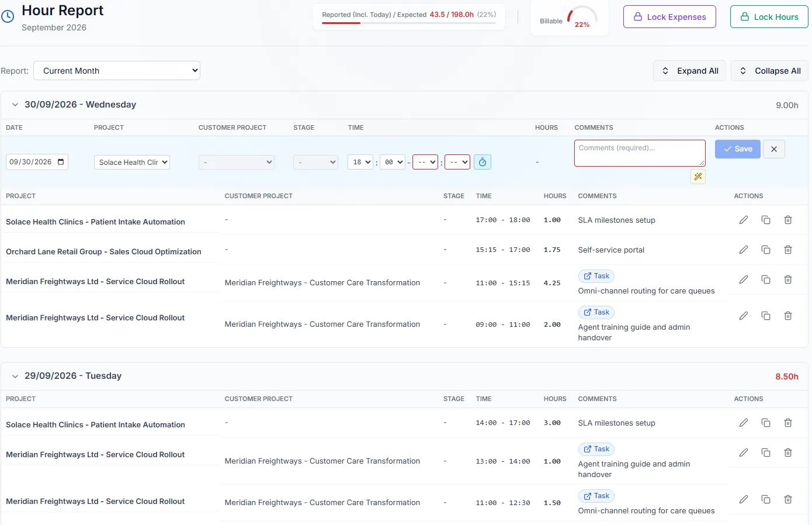Image resolution: width=812 pixels, height=525 pixels.
Task: Open the Customer Project dropdown in new entry row
Action: (x=237, y=162)
